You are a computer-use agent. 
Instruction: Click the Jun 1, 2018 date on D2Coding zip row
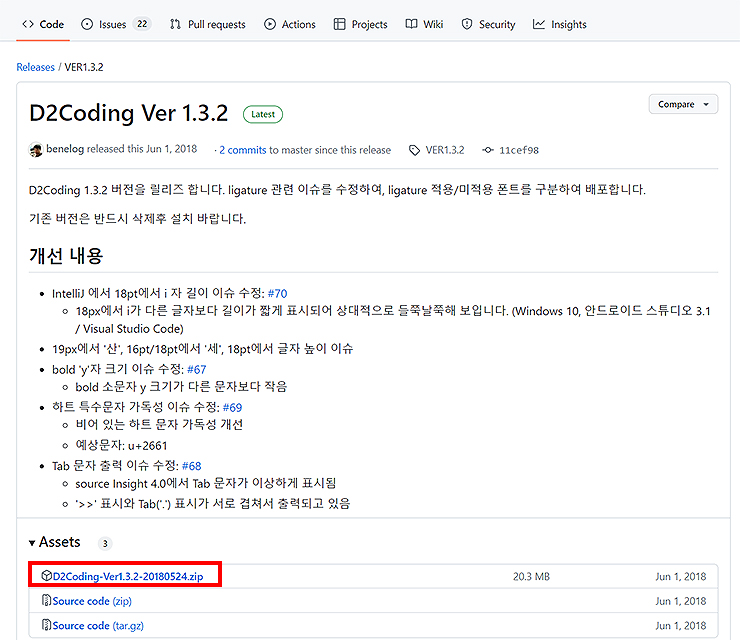[681, 576]
